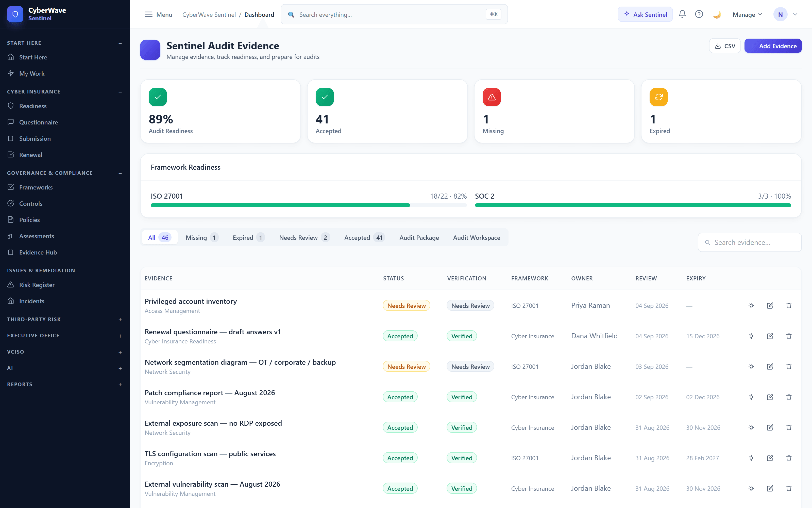The height and width of the screenshot is (508, 812).
Task: Select the Missing filter tab
Action: click(202, 237)
